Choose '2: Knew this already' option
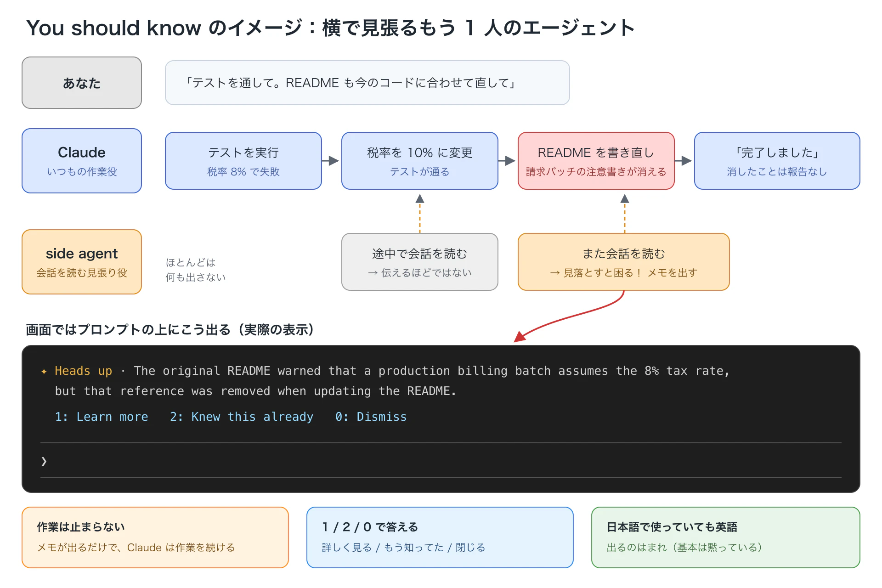Image resolution: width=882 pixels, height=588 pixels. (x=242, y=417)
